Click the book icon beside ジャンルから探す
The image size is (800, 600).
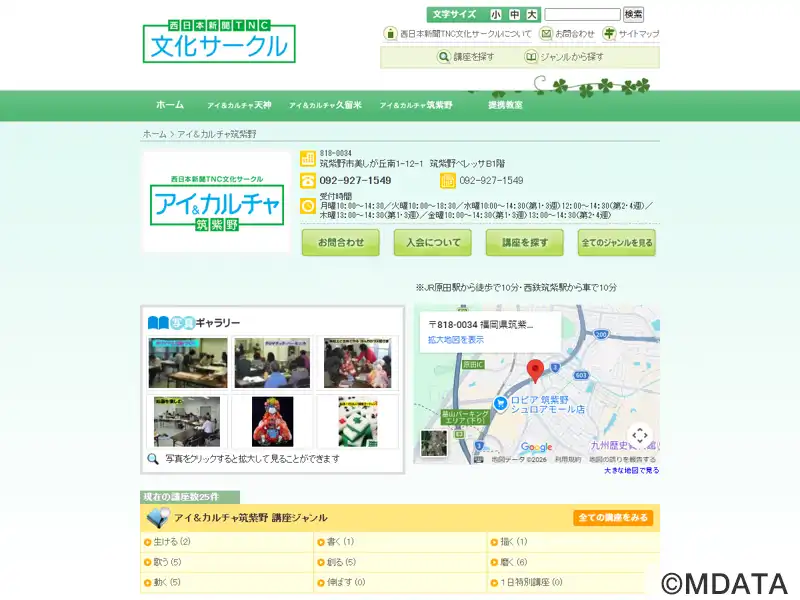click(531, 57)
